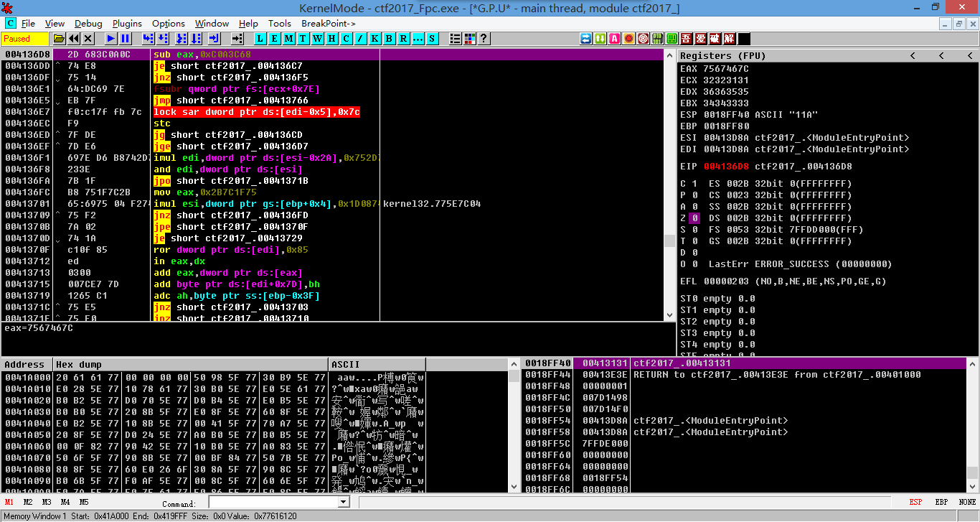Click the target bullseye plugin icon
This screenshot has height=522, width=980.
coord(643,38)
